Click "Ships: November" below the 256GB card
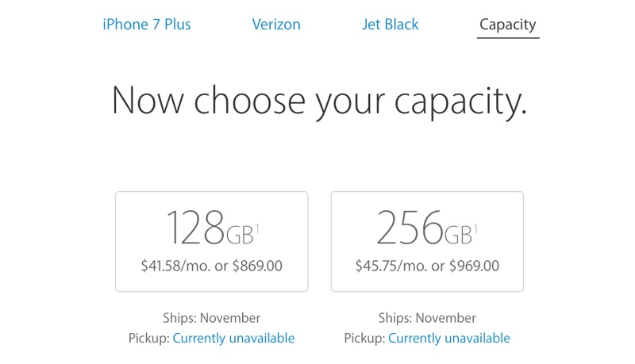The height and width of the screenshot is (364, 635). 427,318
